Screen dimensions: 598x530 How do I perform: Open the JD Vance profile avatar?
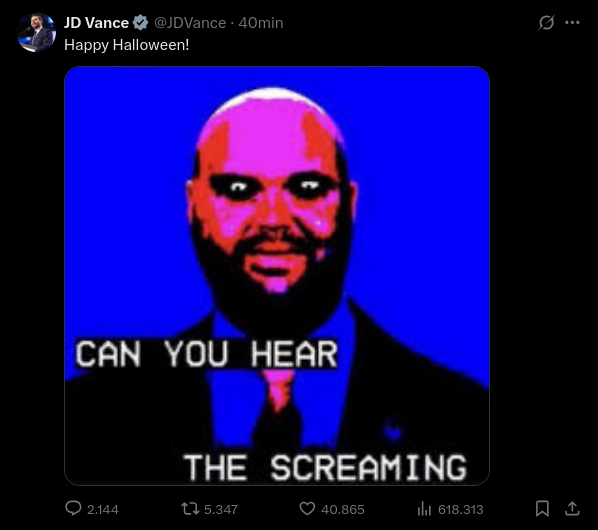[36, 32]
